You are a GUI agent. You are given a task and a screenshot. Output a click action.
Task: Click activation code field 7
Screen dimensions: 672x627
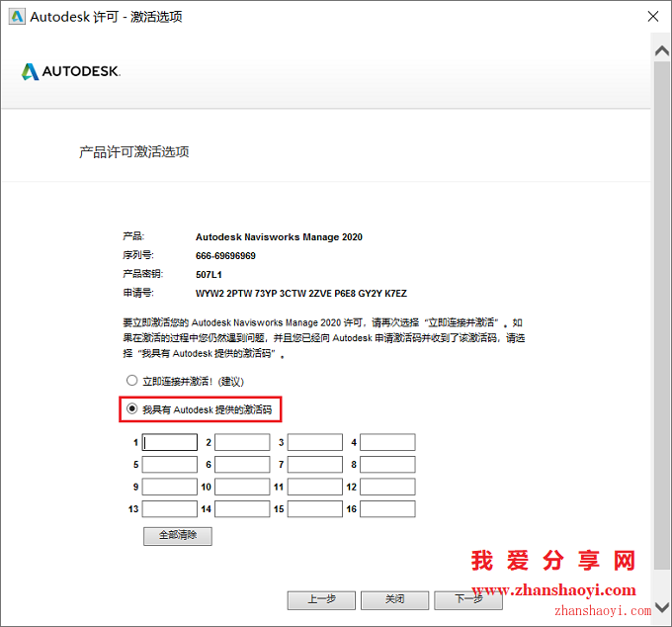(x=315, y=465)
